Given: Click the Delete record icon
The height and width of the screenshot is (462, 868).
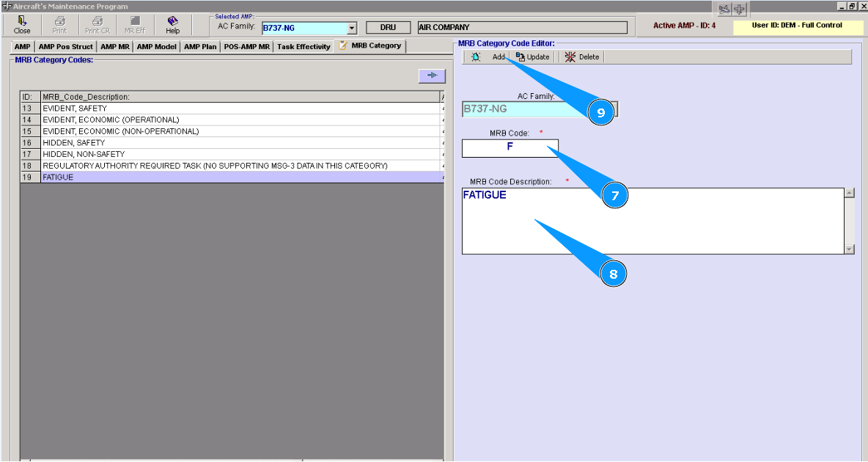Looking at the screenshot, I should click(x=570, y=56).
